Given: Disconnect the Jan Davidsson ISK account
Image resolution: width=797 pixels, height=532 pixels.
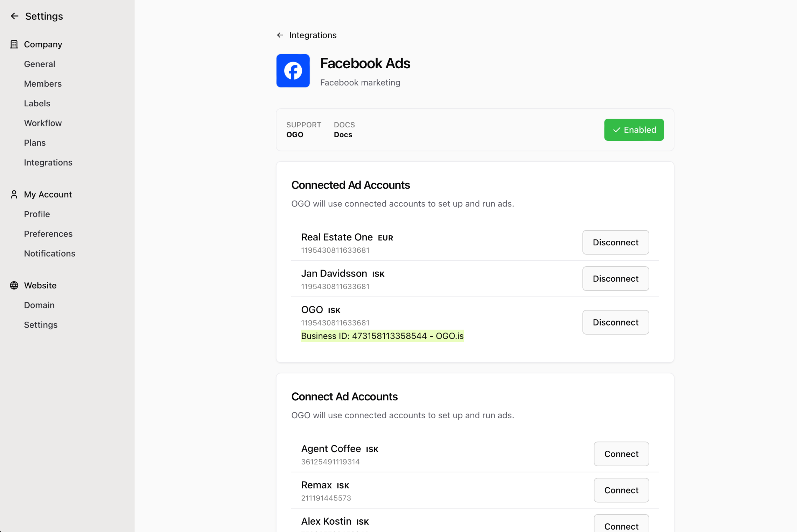Looking at the screenshot, I should 615,279.
